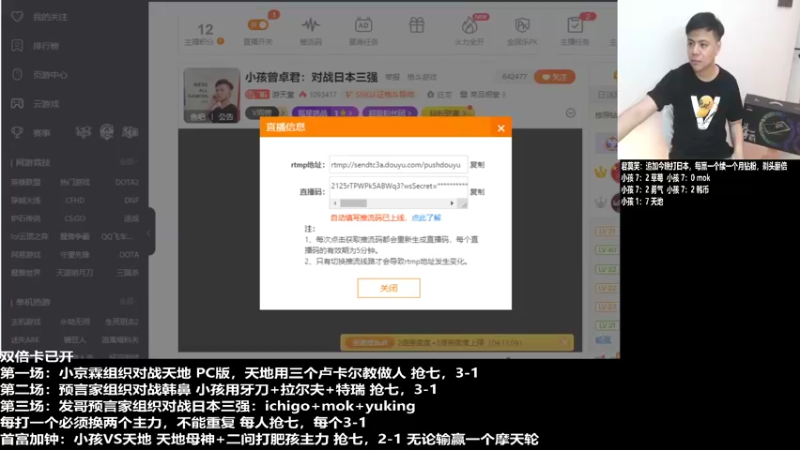Dismiss the yellow buff notification banner
The height and width of the screenshot is (450, 800).
[x=564, y=342]
